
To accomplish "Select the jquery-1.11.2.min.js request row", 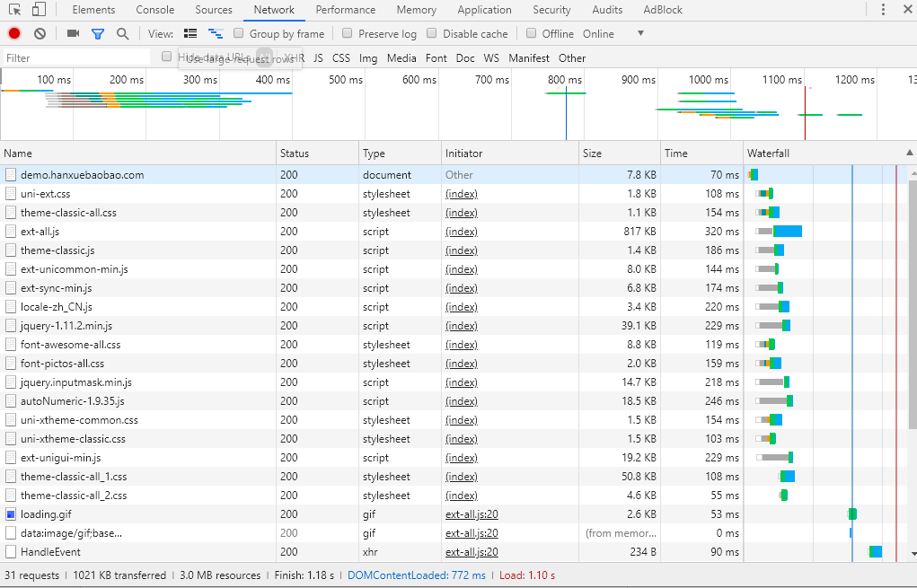I will [66, 326].
